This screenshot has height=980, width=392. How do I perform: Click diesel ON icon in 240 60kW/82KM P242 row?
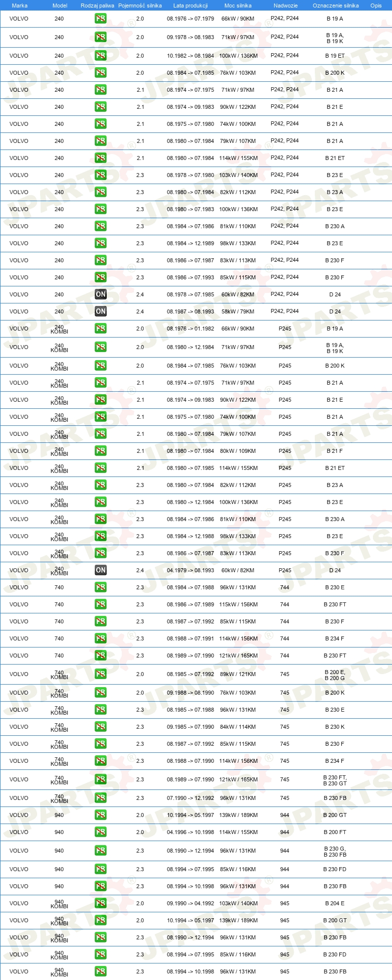coord(100,294)
